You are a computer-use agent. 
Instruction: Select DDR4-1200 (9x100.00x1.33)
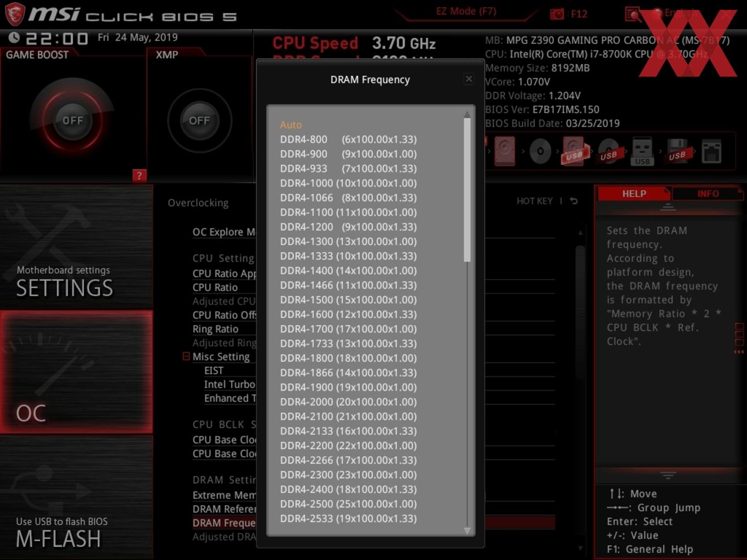348,227
